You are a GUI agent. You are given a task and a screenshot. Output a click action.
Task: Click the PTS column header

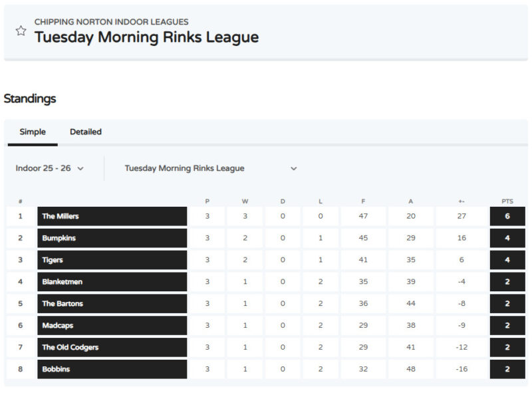pos(507,201)
